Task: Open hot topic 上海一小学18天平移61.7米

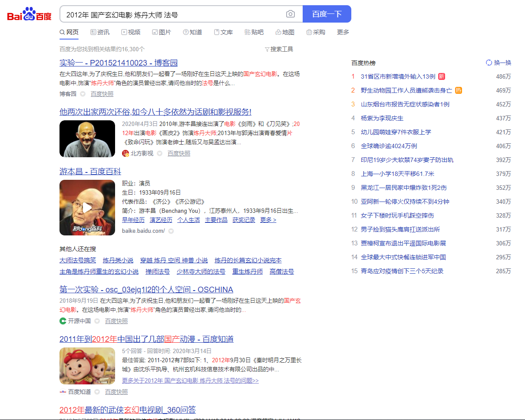Action: [398, 174]
